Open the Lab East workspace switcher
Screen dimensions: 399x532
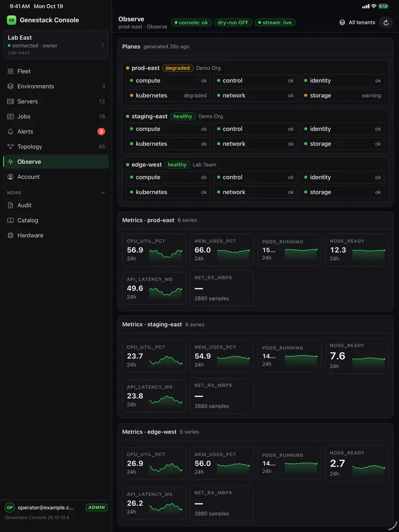56,45
